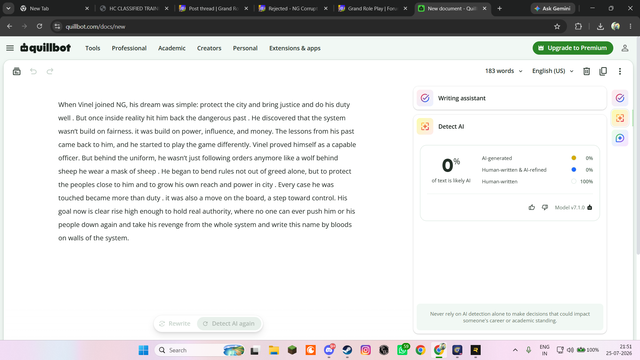The width and height of the screenshot is (640, 360).
Task: Open the Extensions & apps menu
Action: (295, 48)
